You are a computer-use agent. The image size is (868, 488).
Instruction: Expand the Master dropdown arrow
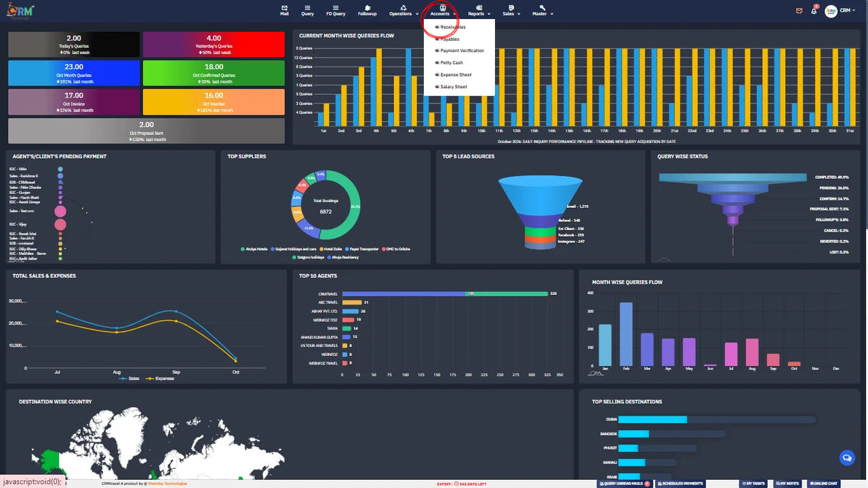point(551,14)
